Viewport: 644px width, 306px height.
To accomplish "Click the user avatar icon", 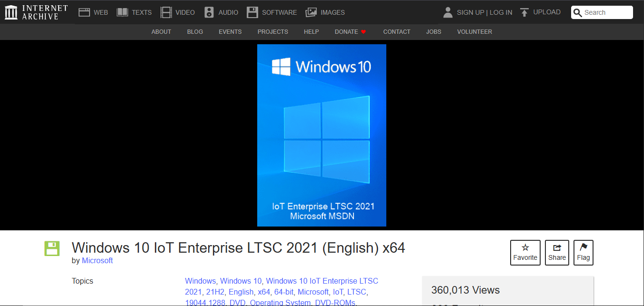I will click(x=448, y=12).
